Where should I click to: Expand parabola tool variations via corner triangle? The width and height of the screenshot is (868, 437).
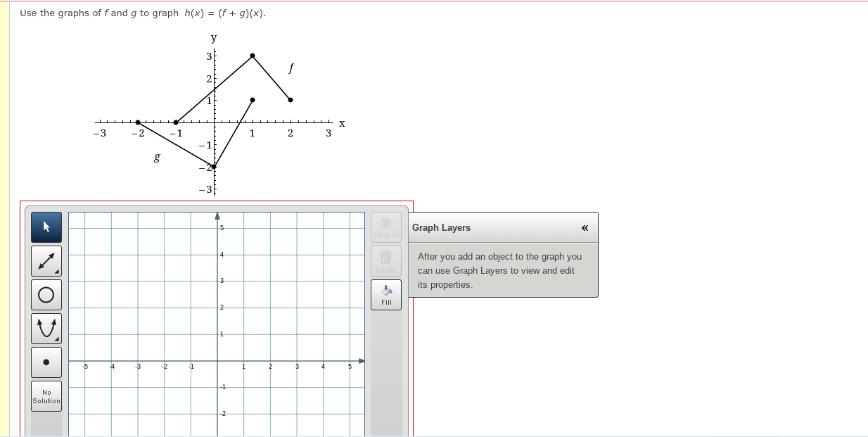pyautogui.click(x=58, y=340)
